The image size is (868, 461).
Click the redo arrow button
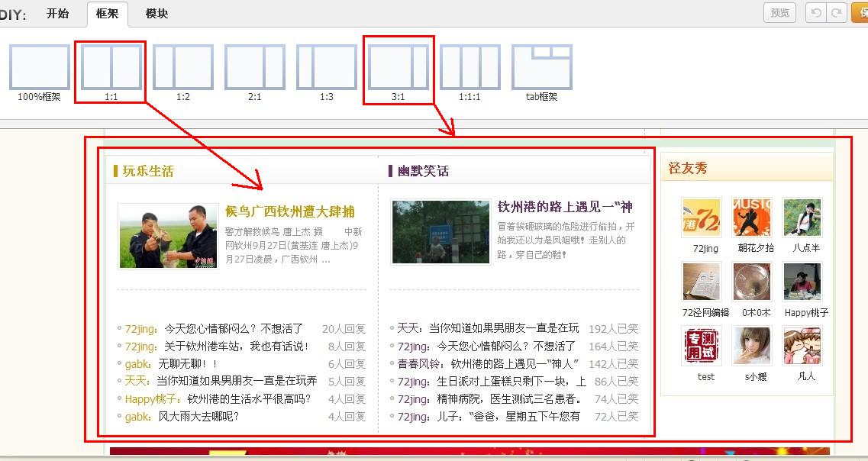click(837, 12)
